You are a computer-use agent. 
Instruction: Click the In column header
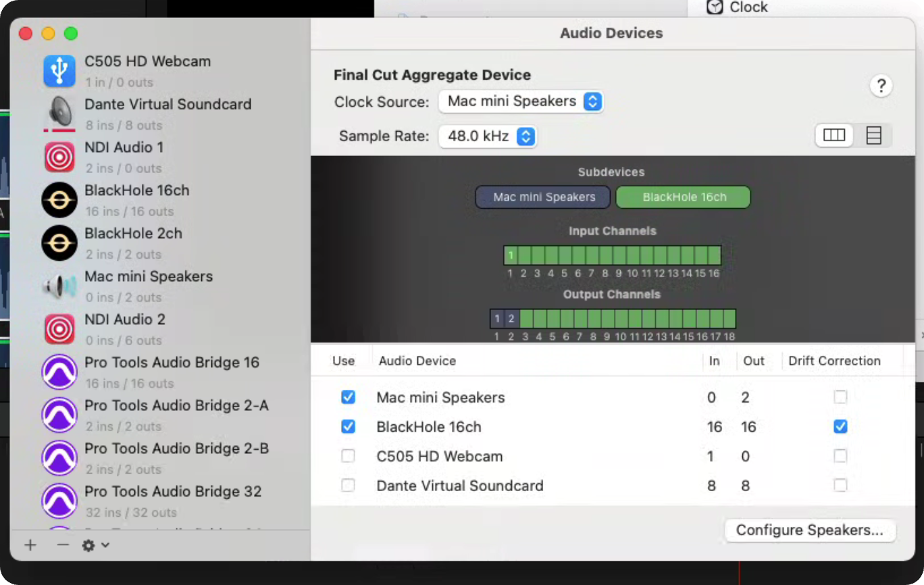pyautogui.click(x=715, y=361)
